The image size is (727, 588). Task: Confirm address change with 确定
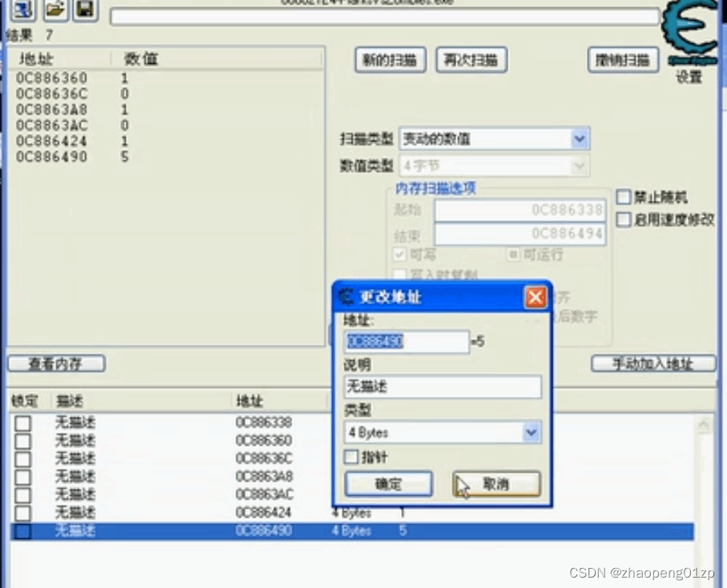pyautogui.click(x=389, y=483)
